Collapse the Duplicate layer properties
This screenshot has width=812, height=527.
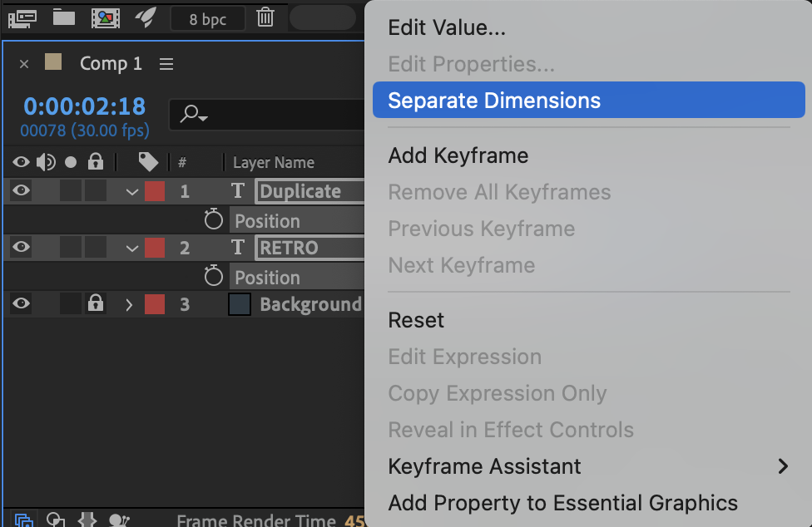pyautogui.click(x=131, y=192)
